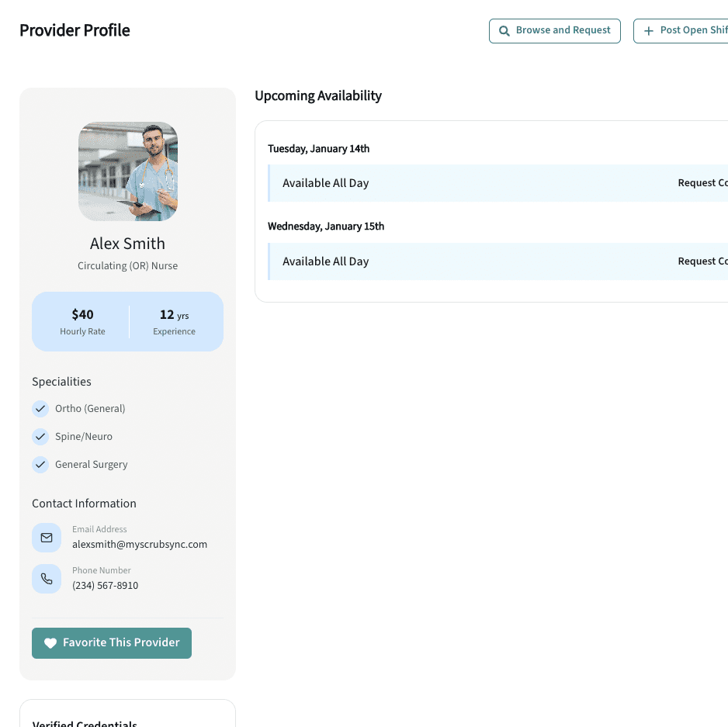Image resolution: width=728 pixels, height=727 pixels.
Task: Select Wednesday's Available All Day slot
Action: 326,261
